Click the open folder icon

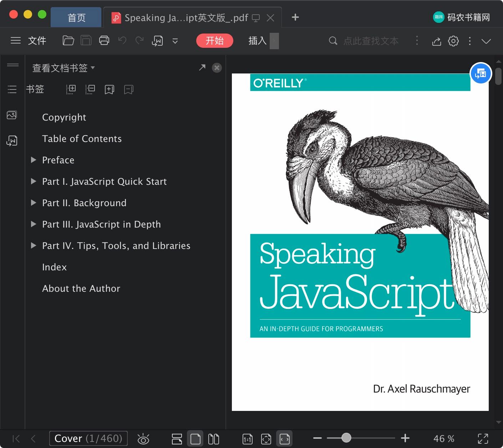[68, 41]
